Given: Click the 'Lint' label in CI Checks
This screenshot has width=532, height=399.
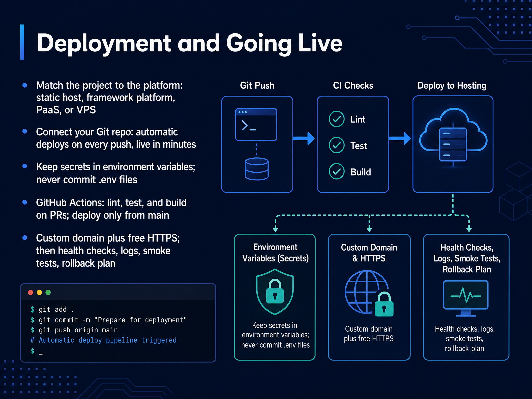Looking at the screenshot, I should pyautogui.click(x=358, y=119).
